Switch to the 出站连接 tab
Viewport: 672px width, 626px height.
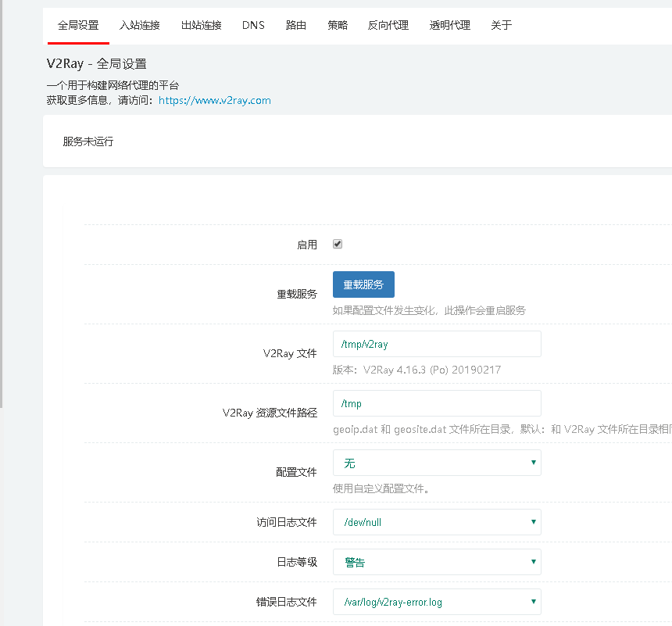pyautogui.click(x=201, y=25)
